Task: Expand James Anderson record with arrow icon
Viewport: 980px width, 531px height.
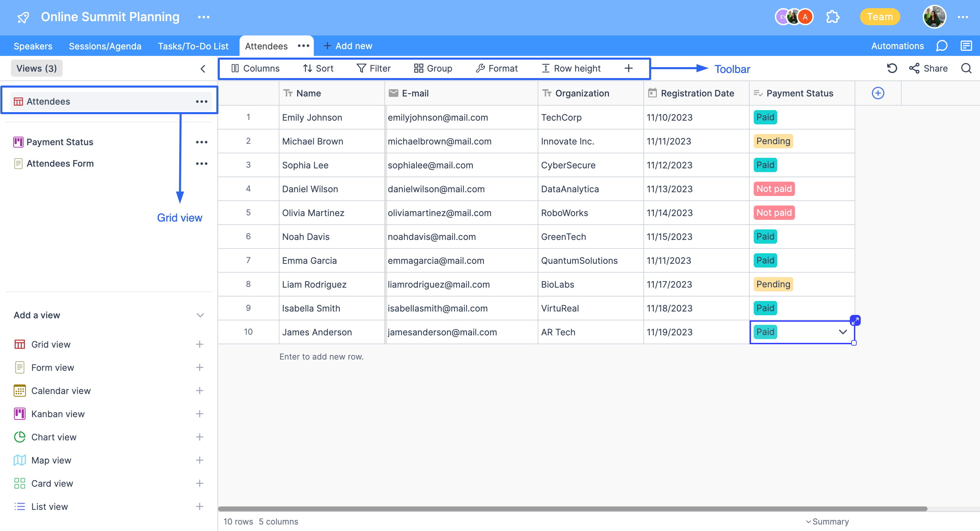Action: [855, 320]
